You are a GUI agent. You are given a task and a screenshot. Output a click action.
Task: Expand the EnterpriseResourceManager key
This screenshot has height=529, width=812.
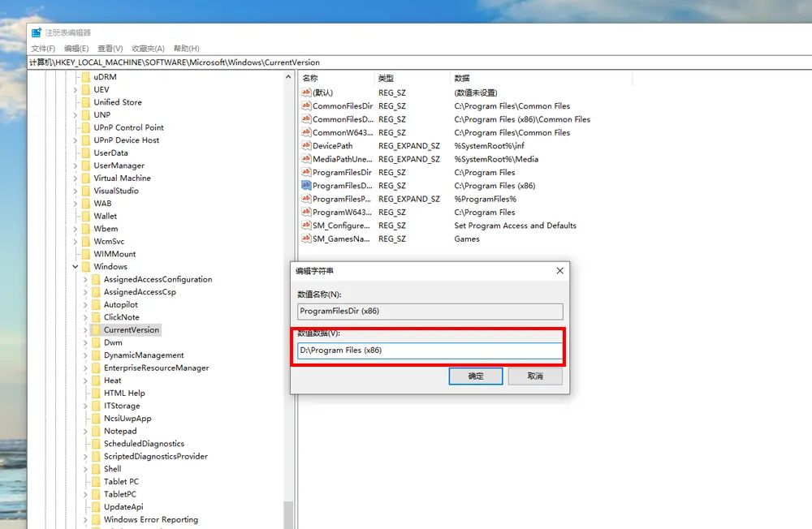click(85, 368)
